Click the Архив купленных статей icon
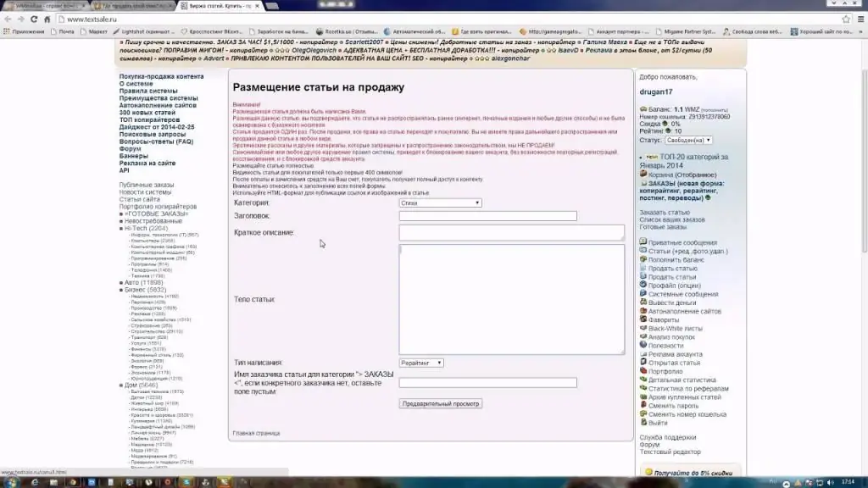The height and width of the screenshot is (488, 868). pos(643,396)
